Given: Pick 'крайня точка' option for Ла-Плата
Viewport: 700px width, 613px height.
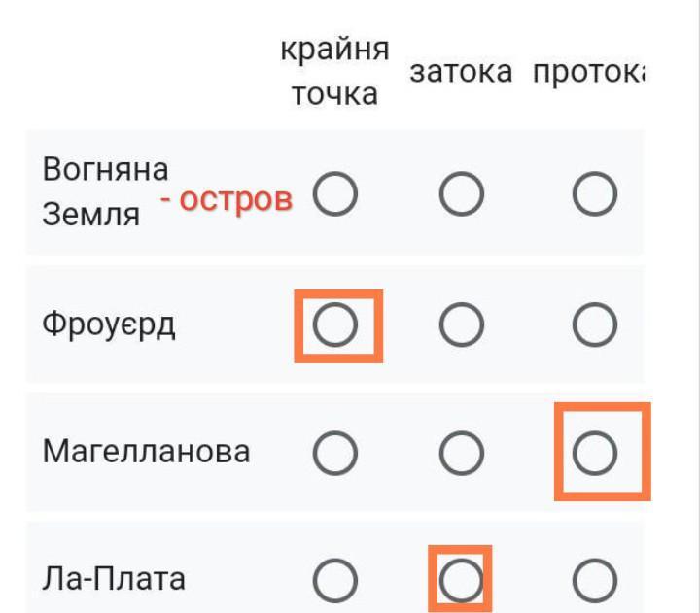Looking at the screenshot, I should point(335,580).
